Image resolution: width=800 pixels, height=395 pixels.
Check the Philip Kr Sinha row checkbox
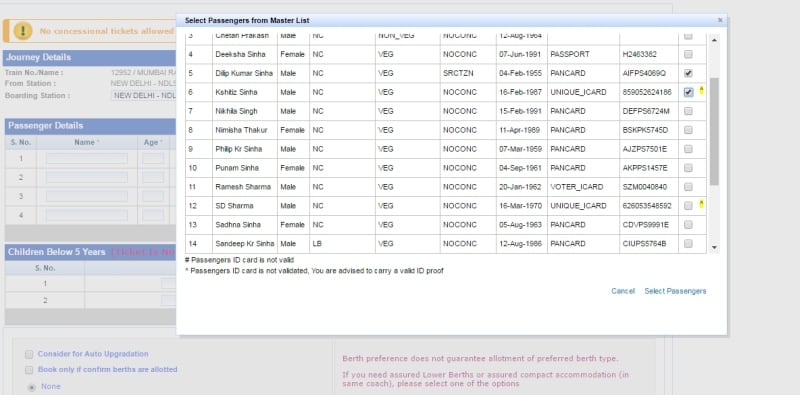[x=688, y=149]
